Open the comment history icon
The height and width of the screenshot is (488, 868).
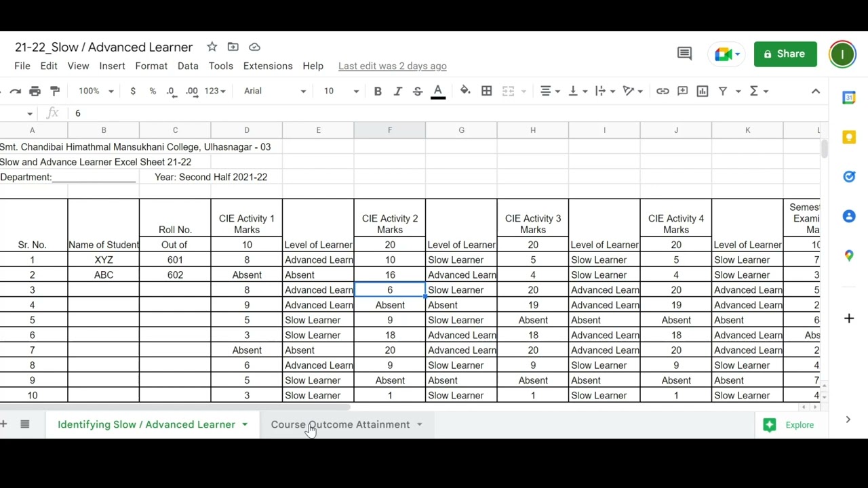[x=684, y=54]
